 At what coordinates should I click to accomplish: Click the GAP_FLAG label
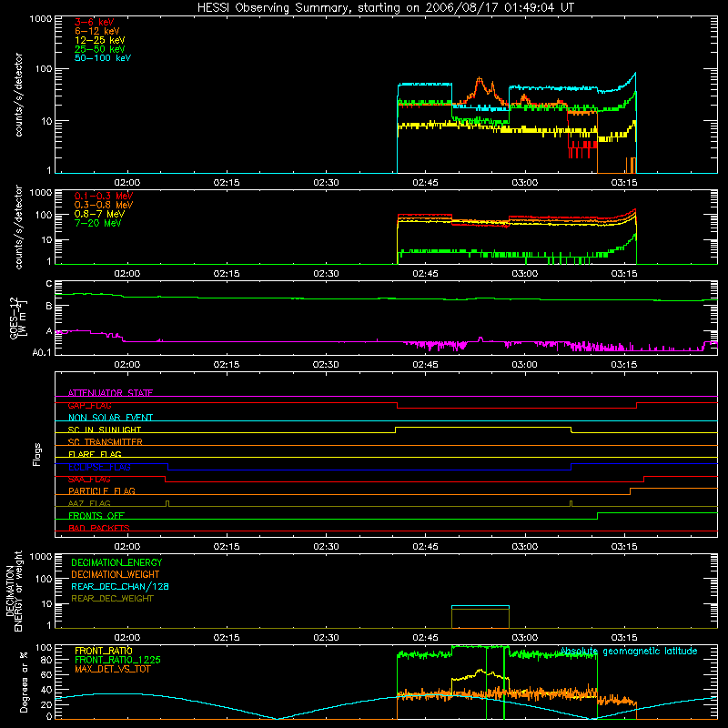[x=89, y=405]
